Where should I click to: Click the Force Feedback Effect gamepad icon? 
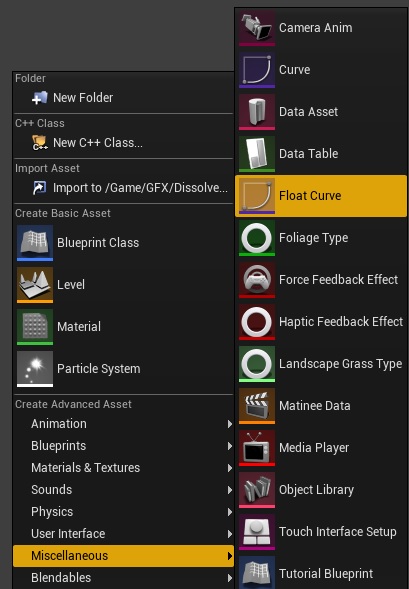257,280
